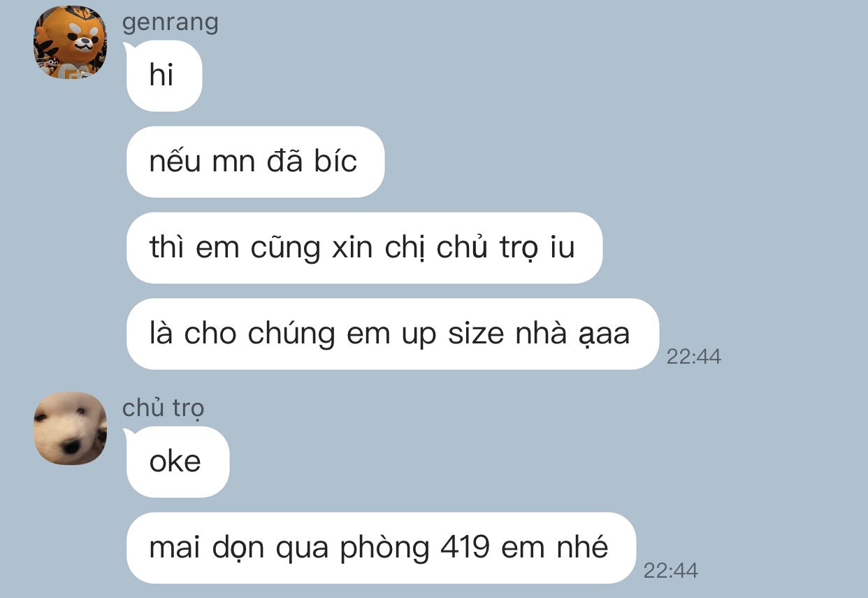Click the sender name genrang
868x598 pixels.
171,22
